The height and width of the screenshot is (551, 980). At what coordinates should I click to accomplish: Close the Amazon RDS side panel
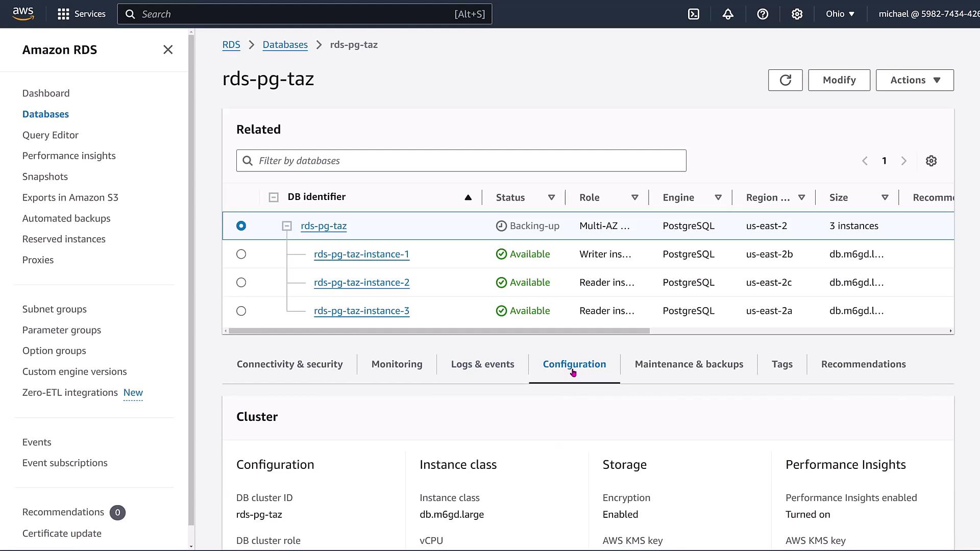[168, 49]
